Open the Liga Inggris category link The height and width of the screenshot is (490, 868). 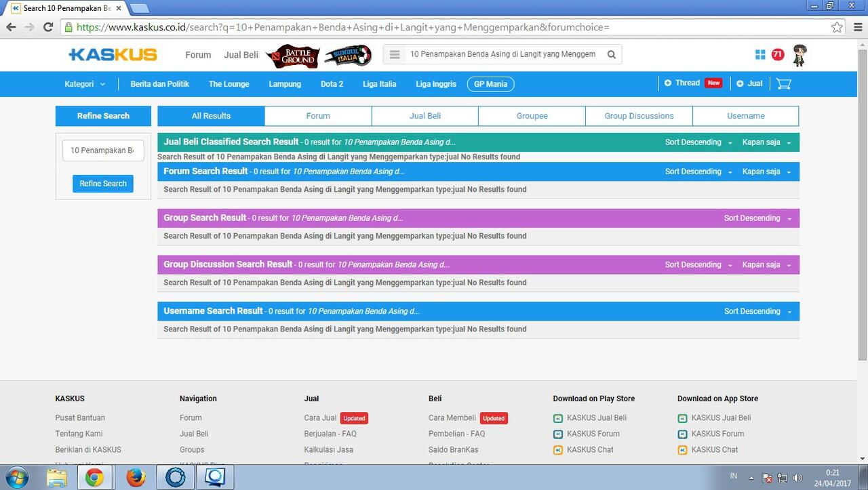tap(436, 84)
